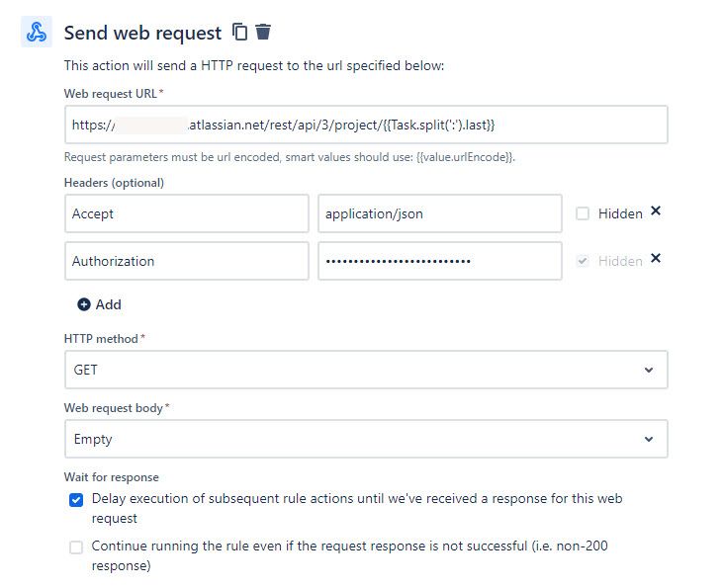
Task: Edit the Accept header name field
Action: [187, 213]
